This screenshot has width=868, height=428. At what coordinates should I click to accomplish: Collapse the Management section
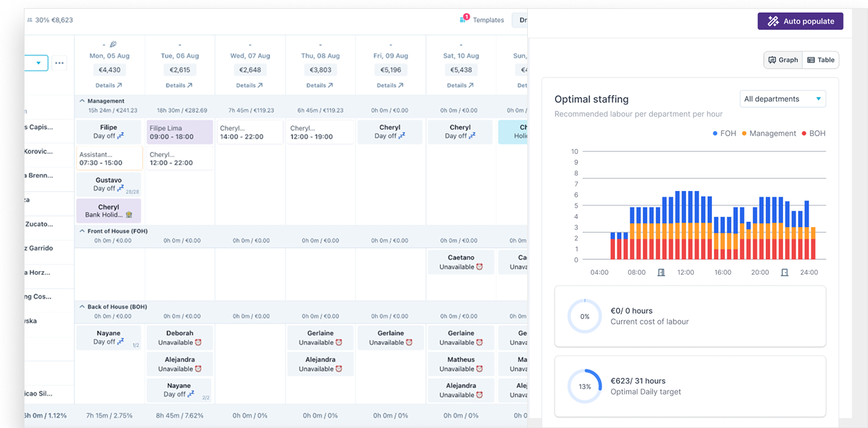pos(82,101)
